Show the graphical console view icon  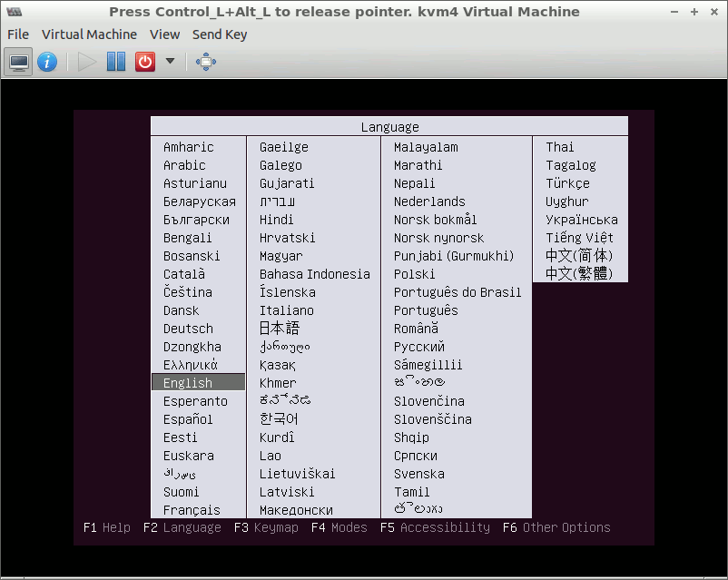(x=19, y=62)
